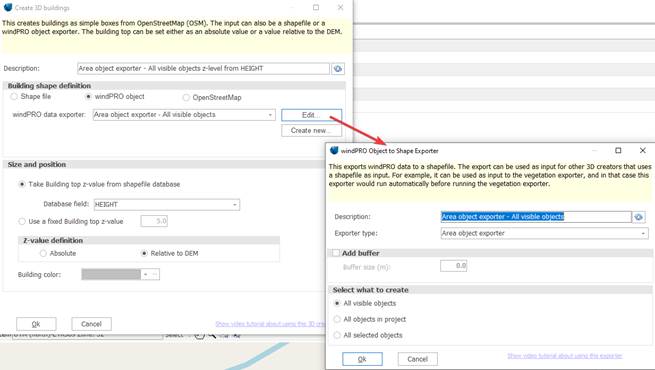Open the Database field HEIGHT dropdown
Image resolution: width=655 pixels, height=370 pixels.
tap(235, 205)
